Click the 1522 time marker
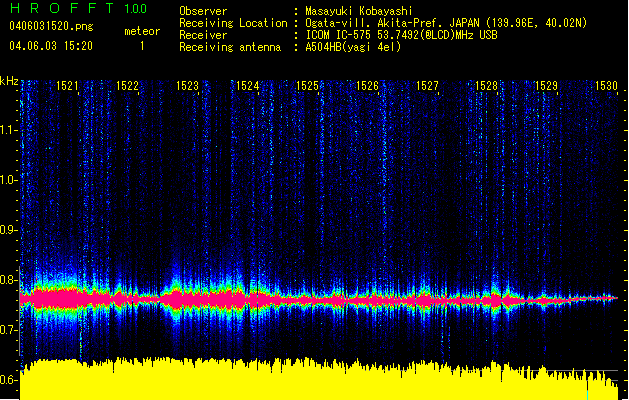Viewport: 629px width, 400px height. coord(127,86)
